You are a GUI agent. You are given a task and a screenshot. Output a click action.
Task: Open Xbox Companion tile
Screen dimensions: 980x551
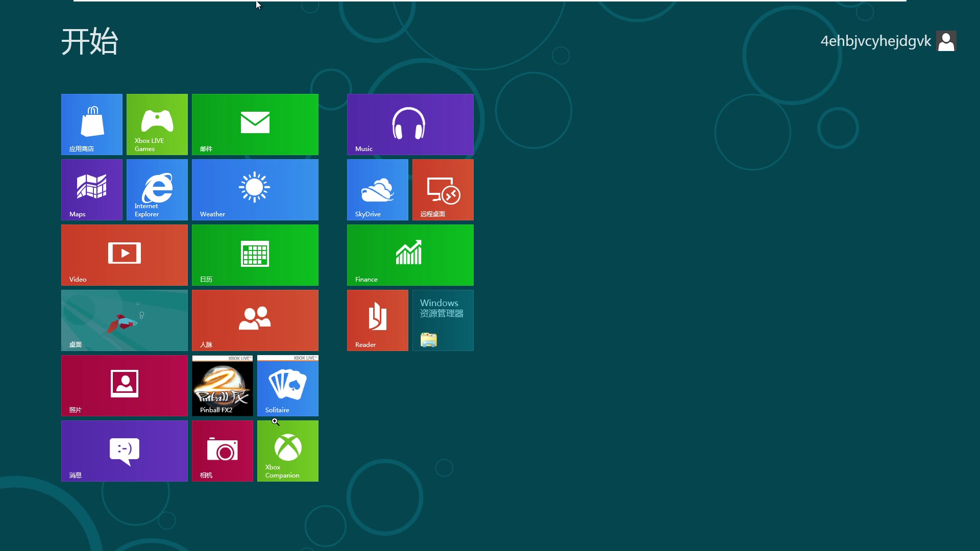coord(288,451)
